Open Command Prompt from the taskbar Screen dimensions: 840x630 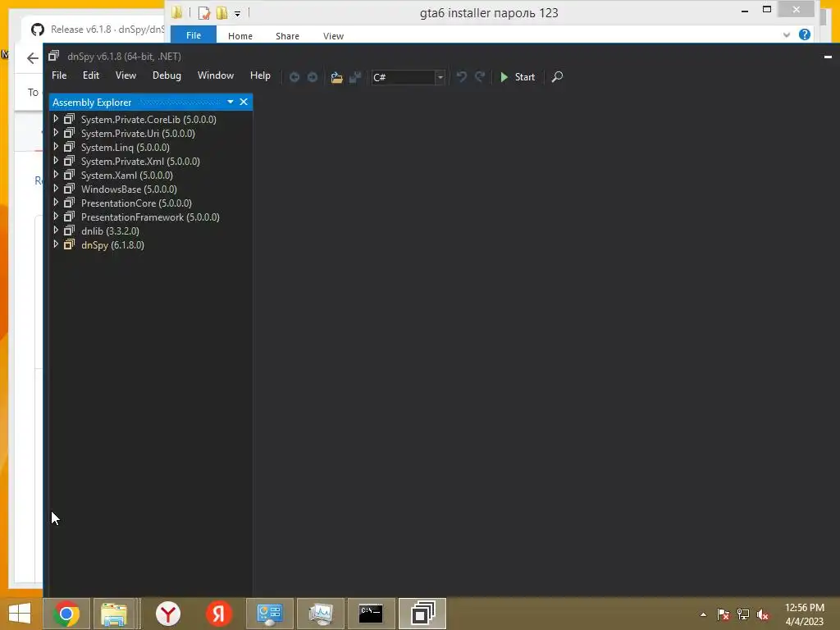[371, 614]
